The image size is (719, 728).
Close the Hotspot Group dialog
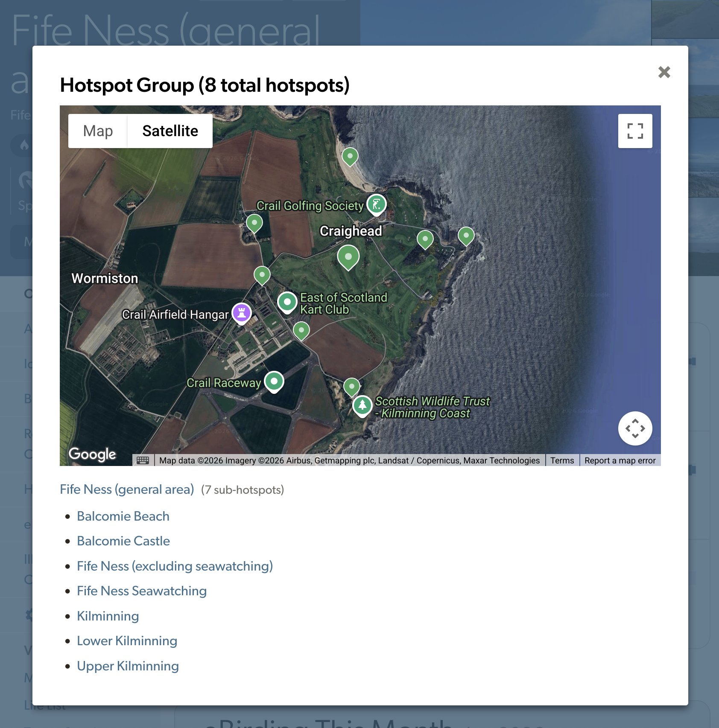pyautogui.click(x=664, y=72)
